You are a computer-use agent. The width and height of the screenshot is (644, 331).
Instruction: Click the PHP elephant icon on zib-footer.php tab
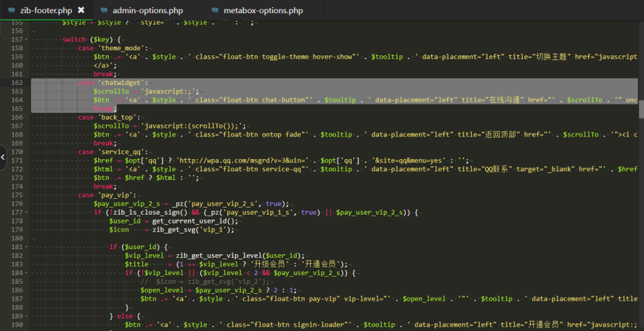11,11
